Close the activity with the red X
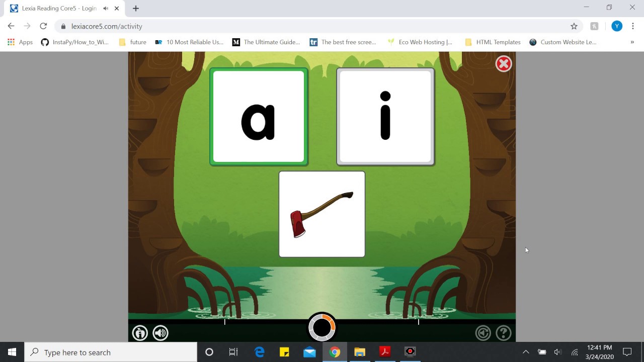The image size is (644, 362). tap(504, 64)
